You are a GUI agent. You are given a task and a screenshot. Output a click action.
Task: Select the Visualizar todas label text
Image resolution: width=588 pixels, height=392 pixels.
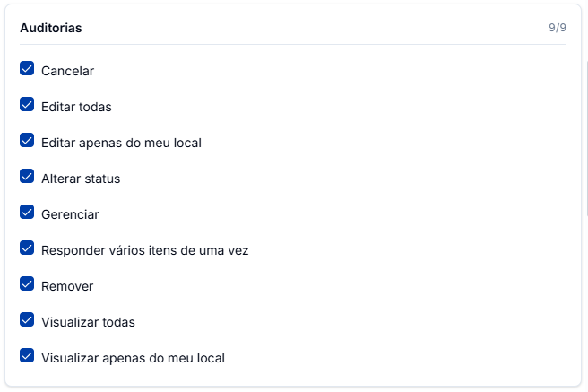88,322
